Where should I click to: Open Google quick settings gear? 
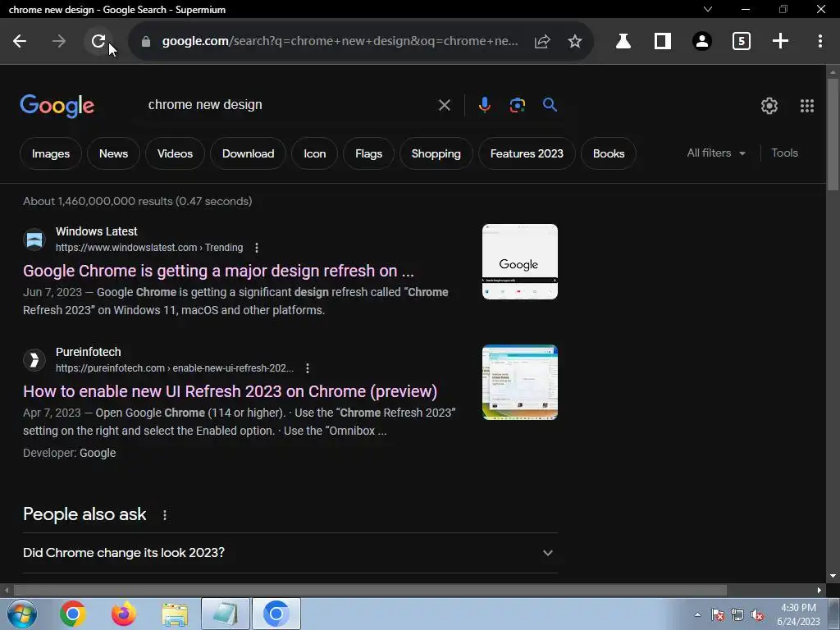(x=769, y=106)
